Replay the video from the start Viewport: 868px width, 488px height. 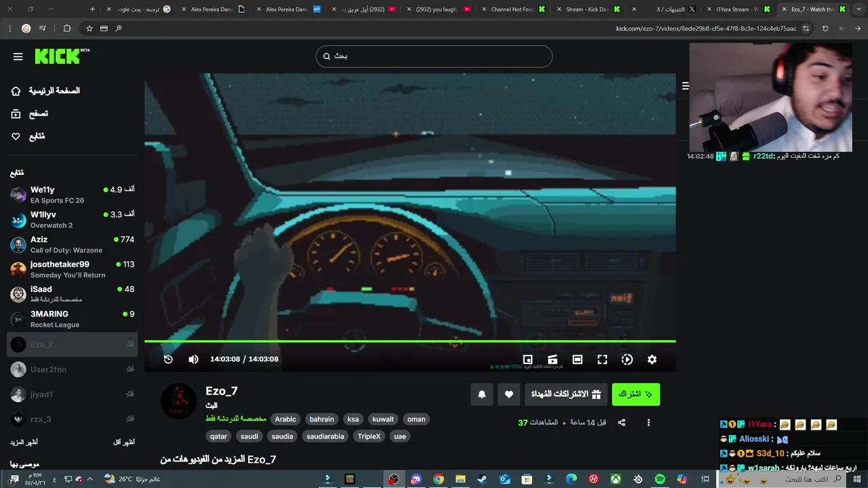(x=168, y=359)
